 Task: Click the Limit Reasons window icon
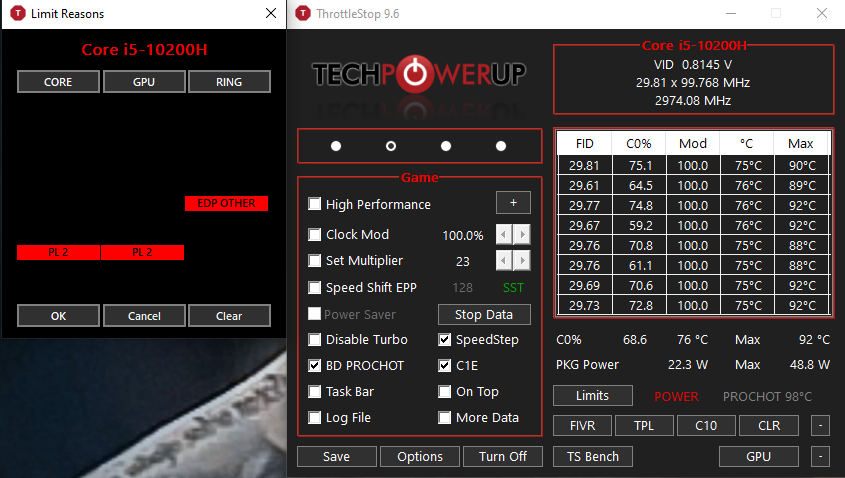point(18,13)
